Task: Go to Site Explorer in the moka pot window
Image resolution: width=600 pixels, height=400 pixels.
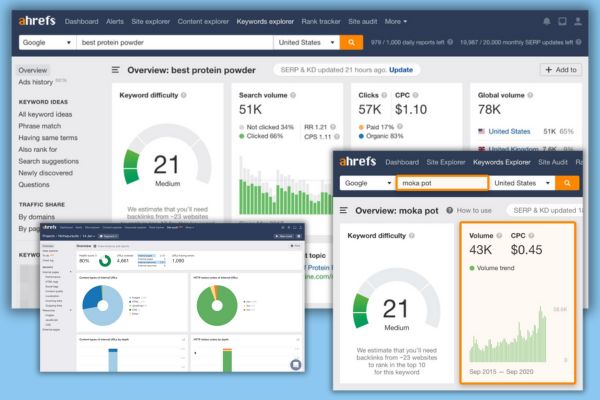Action: tap(446, 162)
